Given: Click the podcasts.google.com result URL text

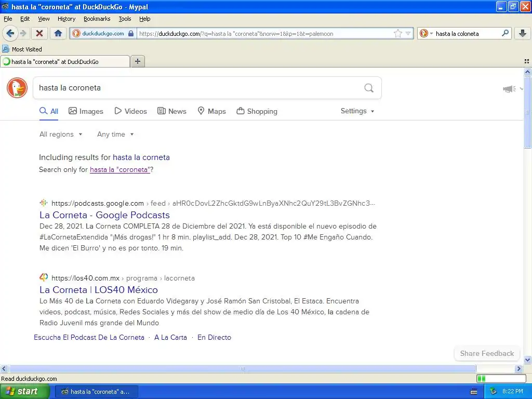Looking at the screenshot, I should 214,203.
